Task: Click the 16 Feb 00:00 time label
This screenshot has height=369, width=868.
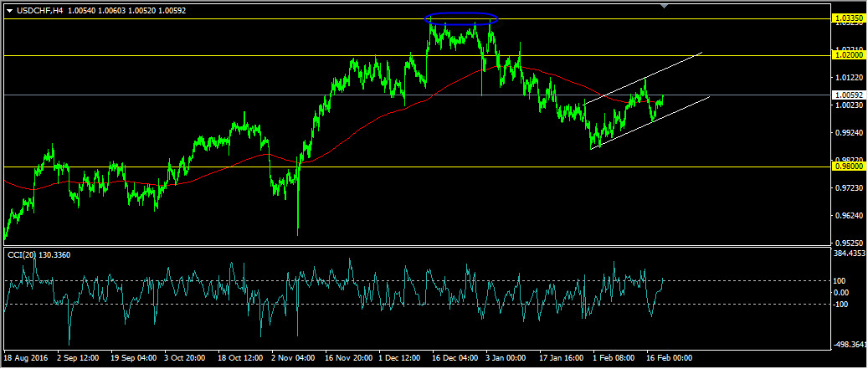Action: pos(670,358)
